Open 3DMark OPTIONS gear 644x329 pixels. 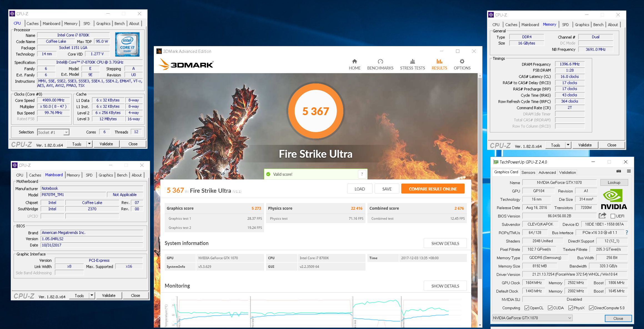click(x=462, y=65)
